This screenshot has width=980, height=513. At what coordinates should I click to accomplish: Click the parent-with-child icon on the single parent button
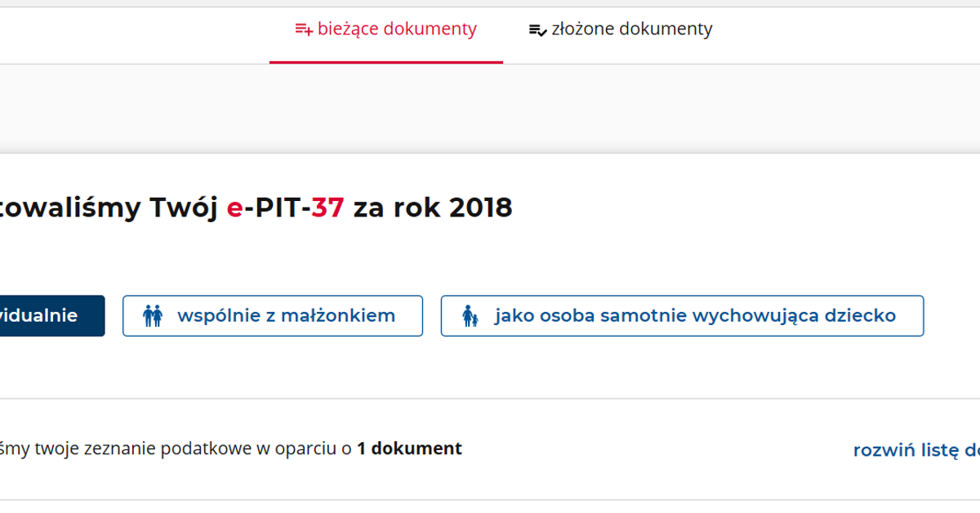(x=470, y=316)
